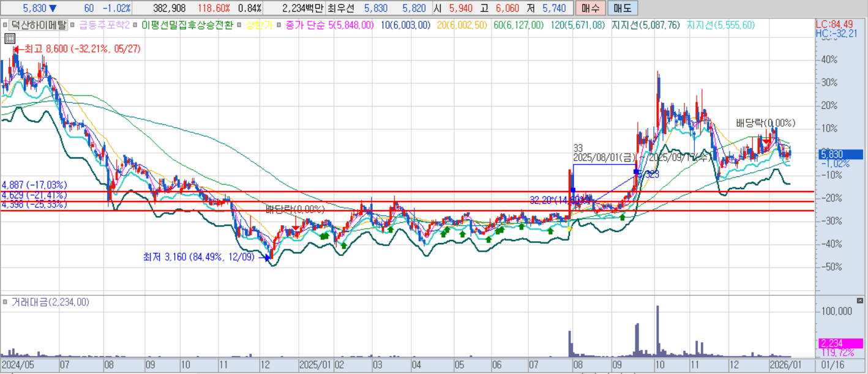Click the 매수 (buy) button
The width and height of the screenshot is (868, 374).
coord(591,8)
